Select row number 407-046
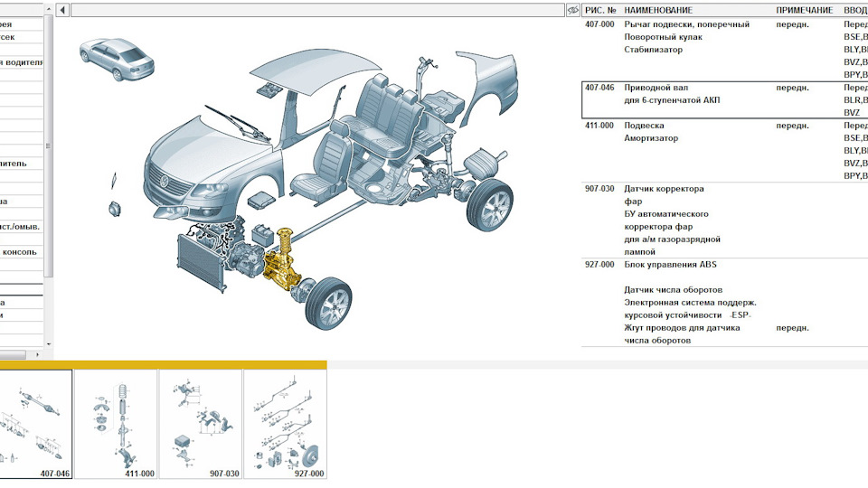This screenshot has width=868, height=488. point(599,88)
